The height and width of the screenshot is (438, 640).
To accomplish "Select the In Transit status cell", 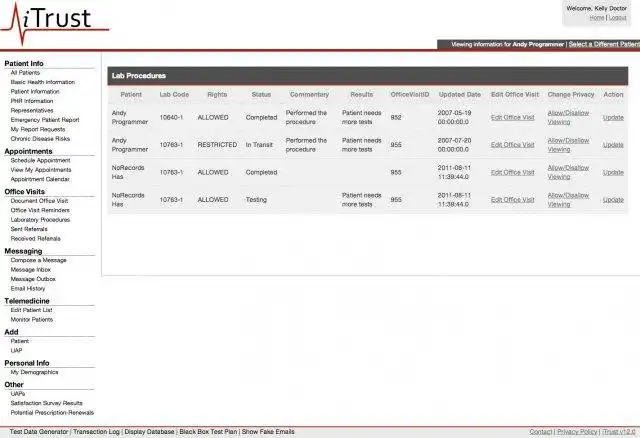I will (x=259, y=145).
